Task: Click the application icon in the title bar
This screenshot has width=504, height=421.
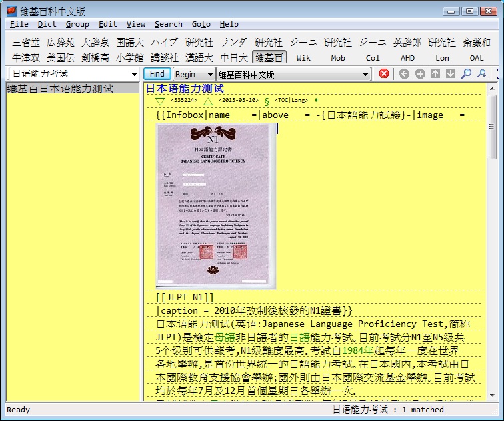Action: 11,11
